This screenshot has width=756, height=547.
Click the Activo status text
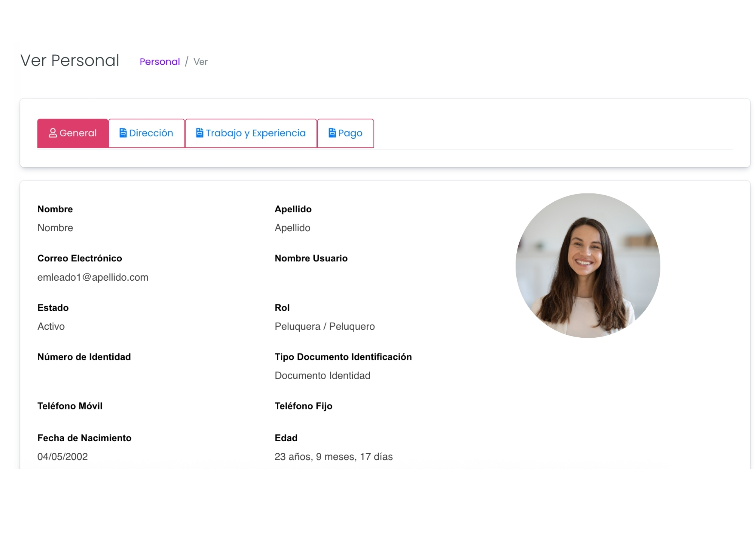click(51, 326)
